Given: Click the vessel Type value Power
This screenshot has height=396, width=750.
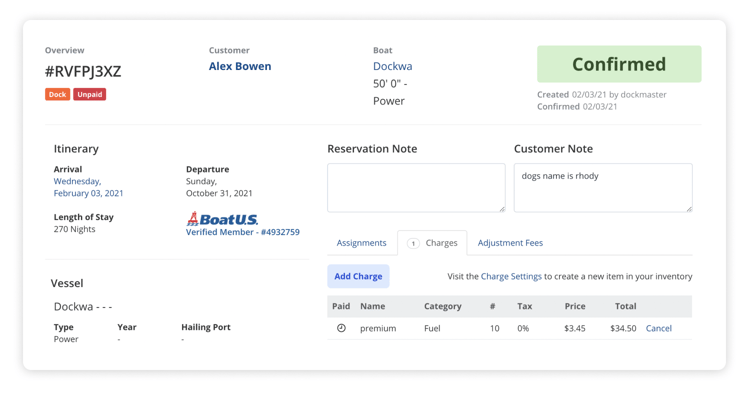Looking at the screenshot, I should click(66, 339).
